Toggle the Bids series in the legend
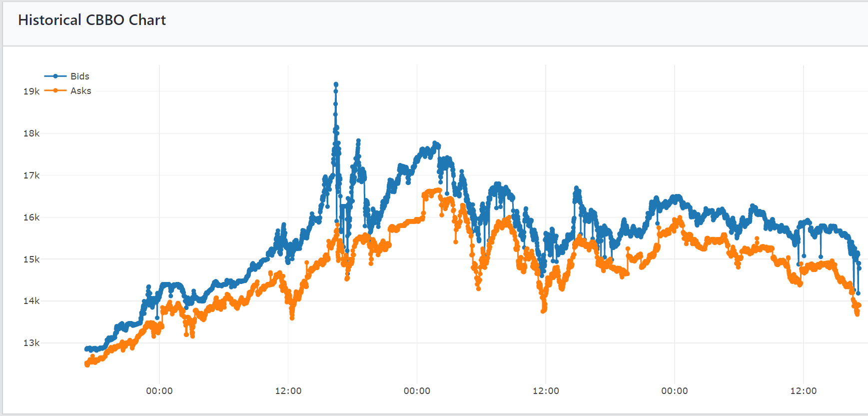The height and width of the screenshot is (416, 868). 79,76
